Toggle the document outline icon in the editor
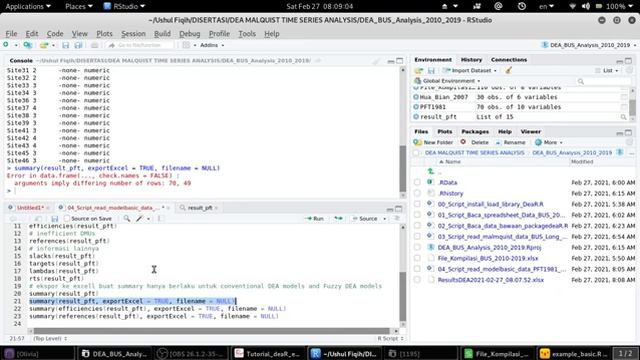 [x=396, y=219]
